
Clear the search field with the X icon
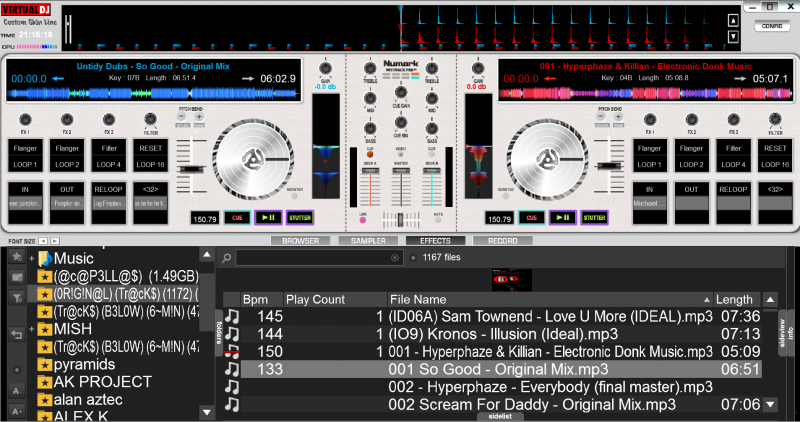(394, 258)
